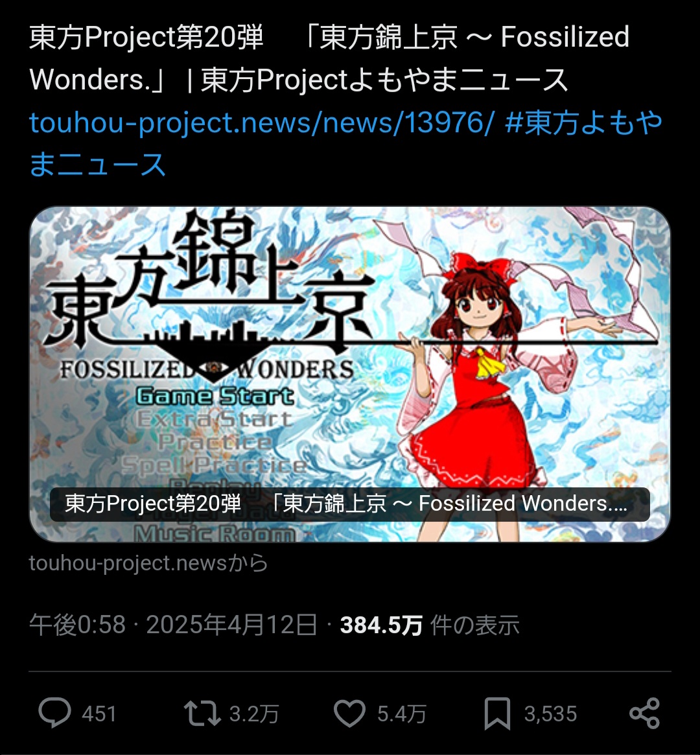
Task: Like the post with the heart icon
Action: pyautogui.click(x=350, y=713)
